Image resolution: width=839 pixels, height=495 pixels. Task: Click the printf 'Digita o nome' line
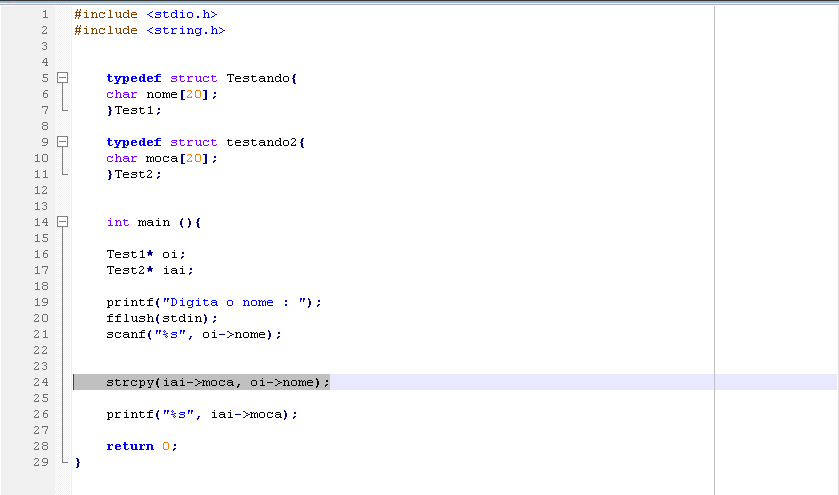coord(214,302)
